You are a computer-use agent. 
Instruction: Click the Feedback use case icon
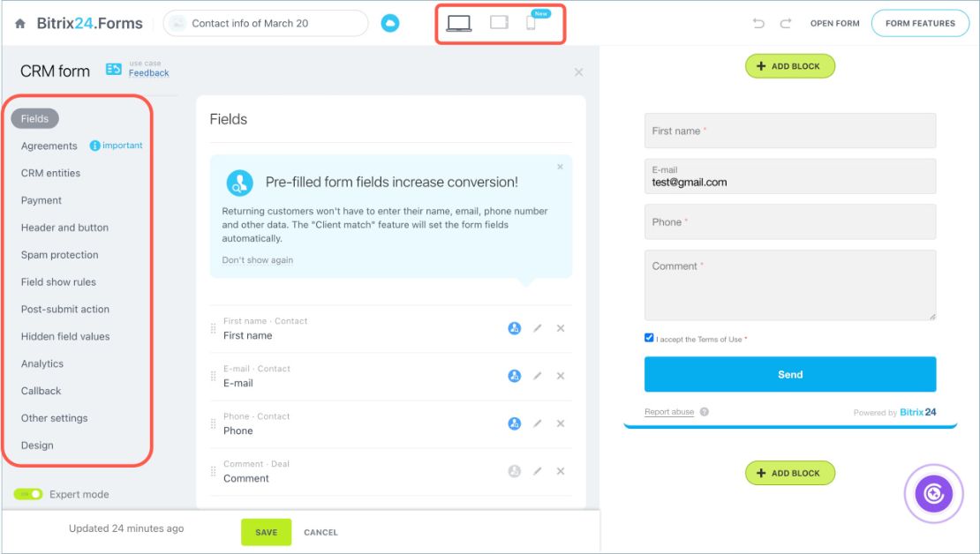tap(114, 69)
